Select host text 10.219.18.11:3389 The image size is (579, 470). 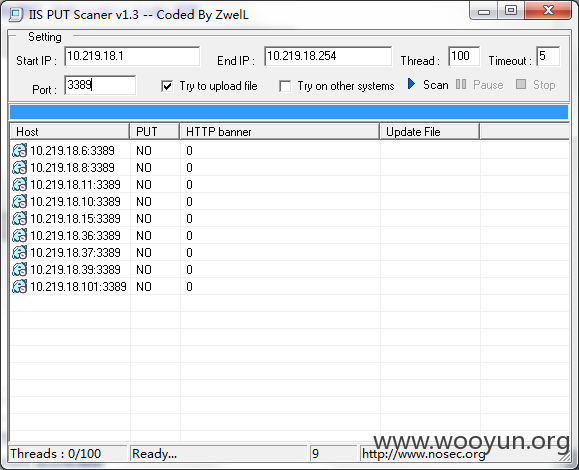pos(75,185)
